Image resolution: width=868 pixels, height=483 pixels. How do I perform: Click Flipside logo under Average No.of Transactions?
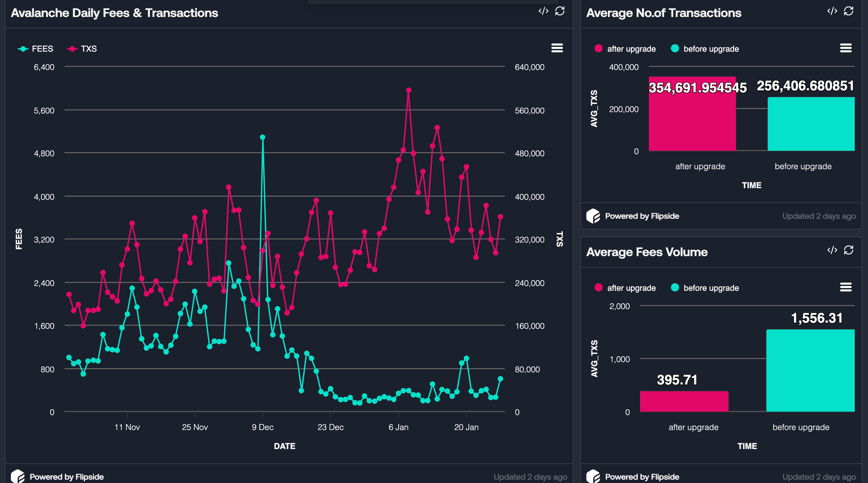tap(593, 216)
